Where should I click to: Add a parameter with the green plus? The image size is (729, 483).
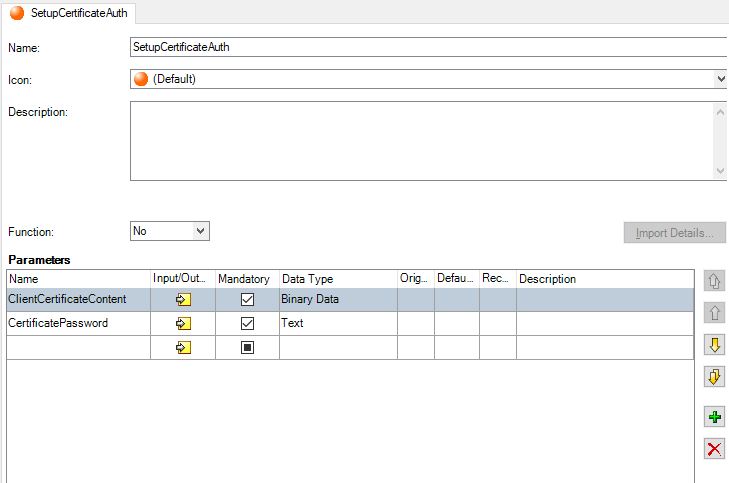714,417
